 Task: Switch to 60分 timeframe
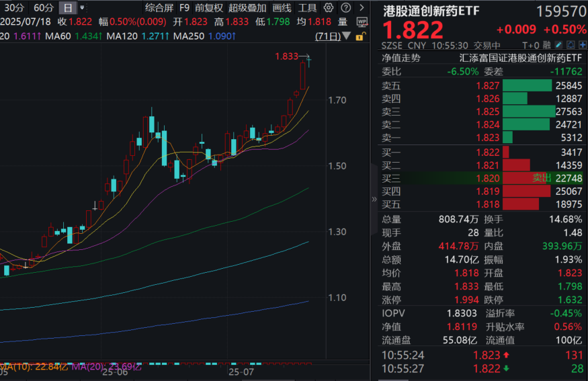click(x=43, y=8)
